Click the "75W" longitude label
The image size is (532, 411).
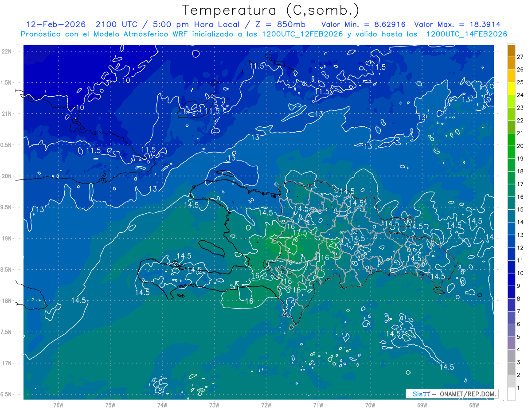110,405
